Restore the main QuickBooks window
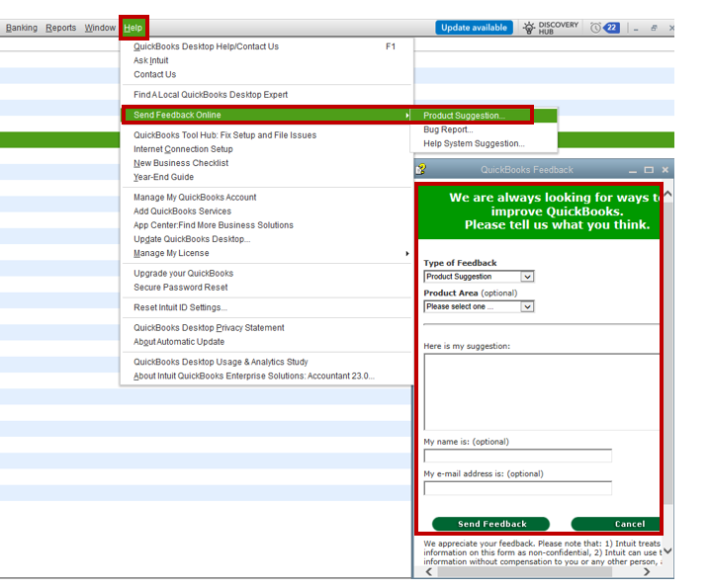Image resolution: width=709 pixels, height=588 pixels. [x=654, y=28]
